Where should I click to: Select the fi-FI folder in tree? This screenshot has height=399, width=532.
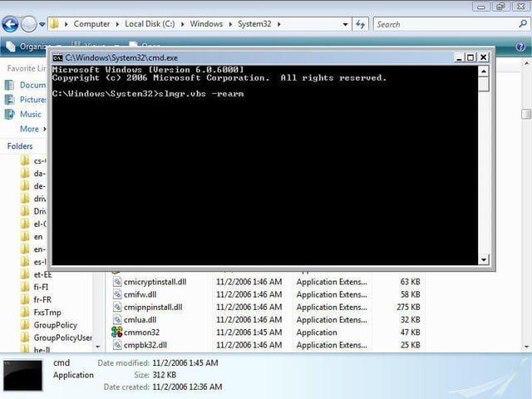pyautogui.click(x=41, y=288)
